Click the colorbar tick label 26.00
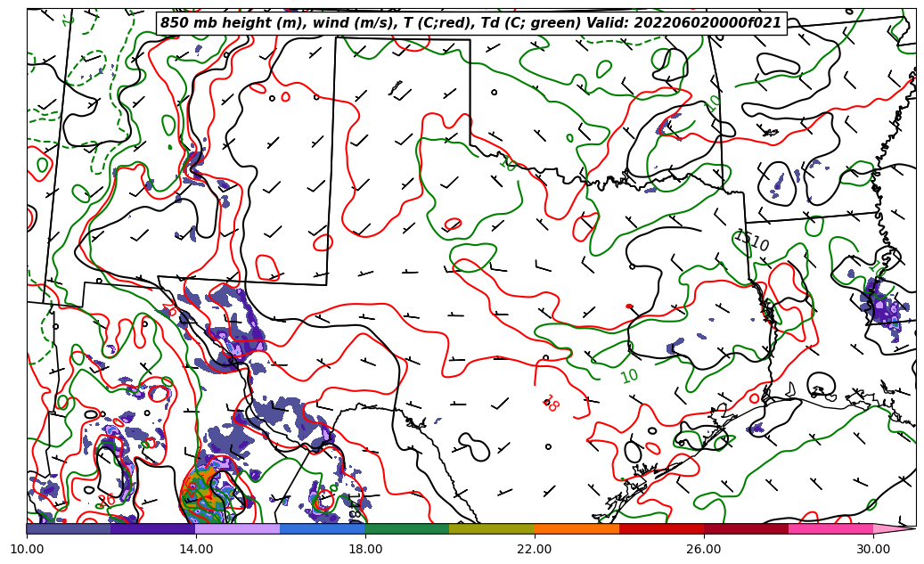Image resolution: width=924 pixels, height=564 pixels. (704, 549)
